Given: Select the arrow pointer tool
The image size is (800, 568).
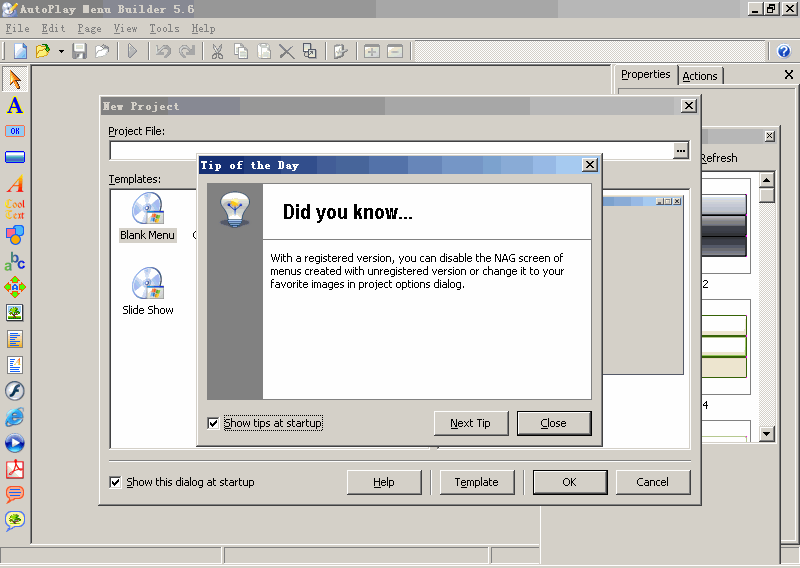Looking at the screenshot, I should pos(15,80).
